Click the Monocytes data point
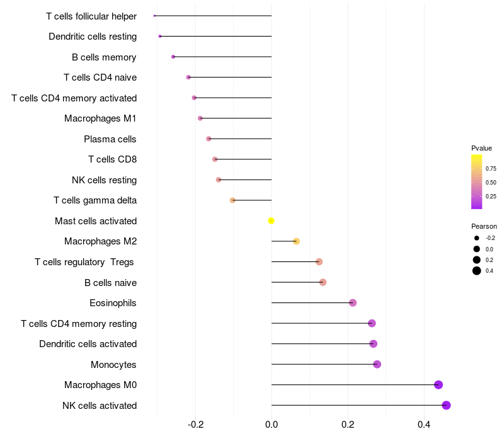This screenshot has width=504, height=441. (x=377, y=364)
